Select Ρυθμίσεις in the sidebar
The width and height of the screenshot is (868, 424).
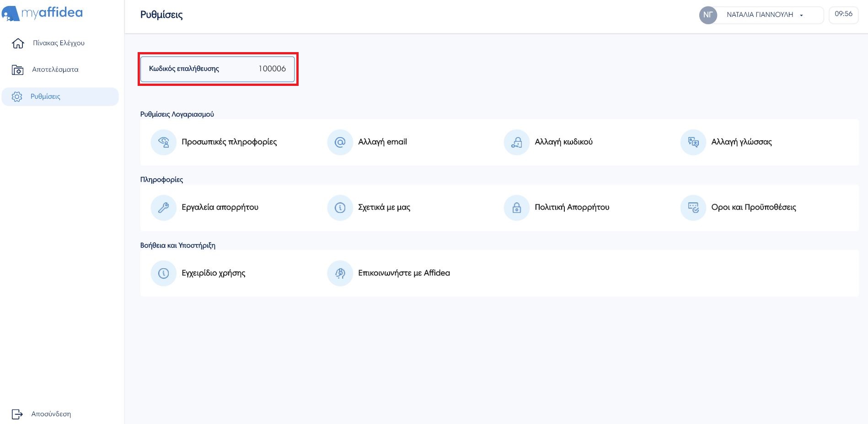45,96
